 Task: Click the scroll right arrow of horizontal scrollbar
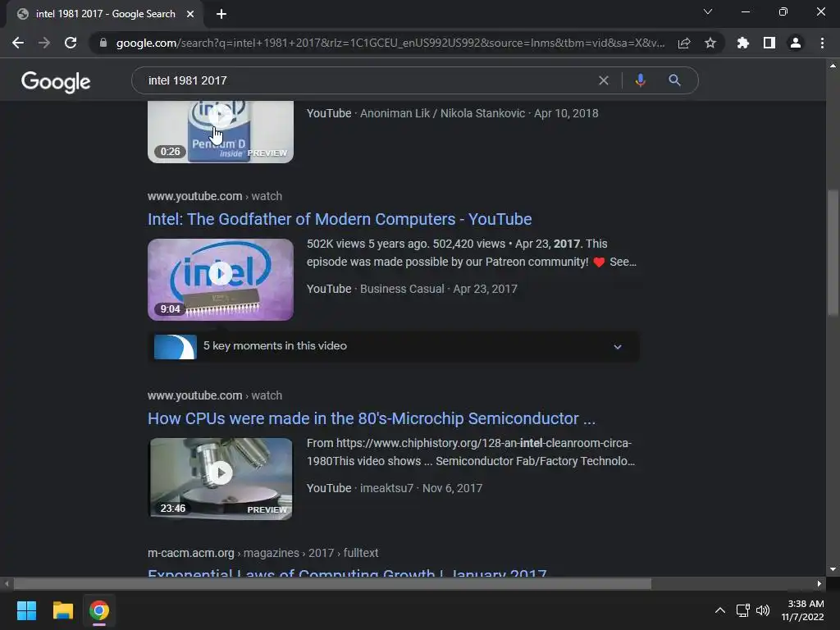point(819,583)
